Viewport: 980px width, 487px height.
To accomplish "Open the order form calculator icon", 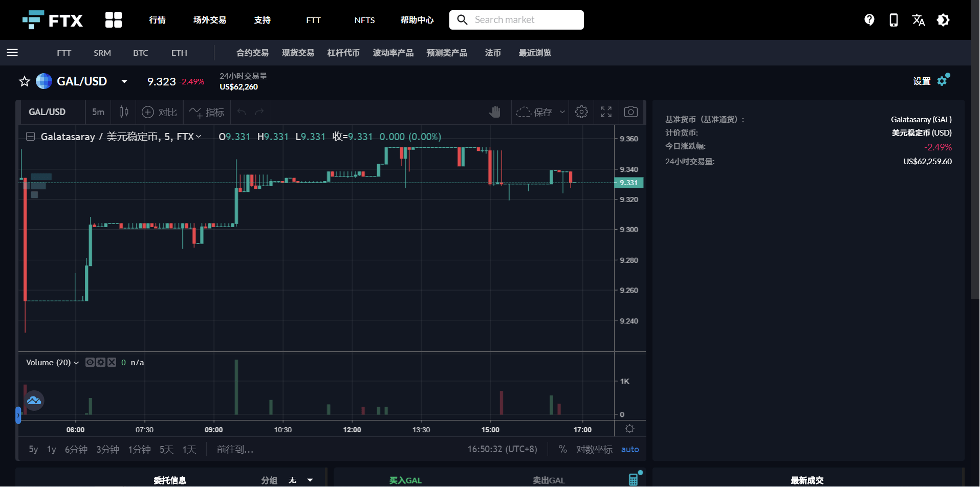I will point(634,479).
